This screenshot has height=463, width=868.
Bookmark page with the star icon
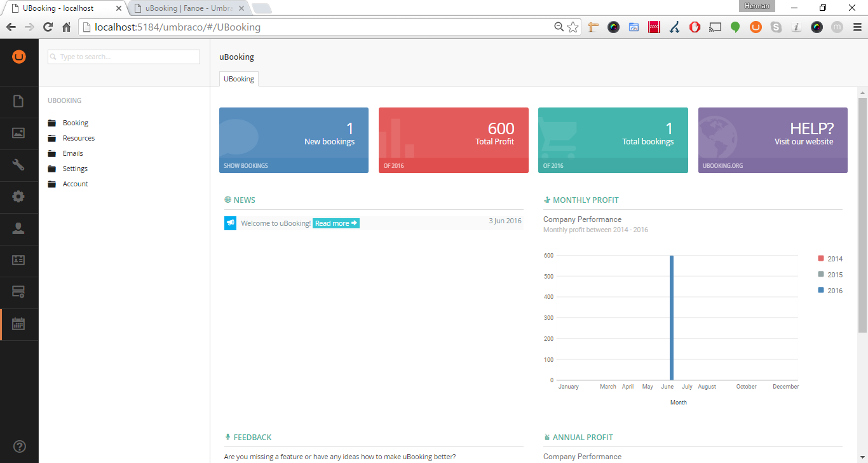tap(573, 27)
